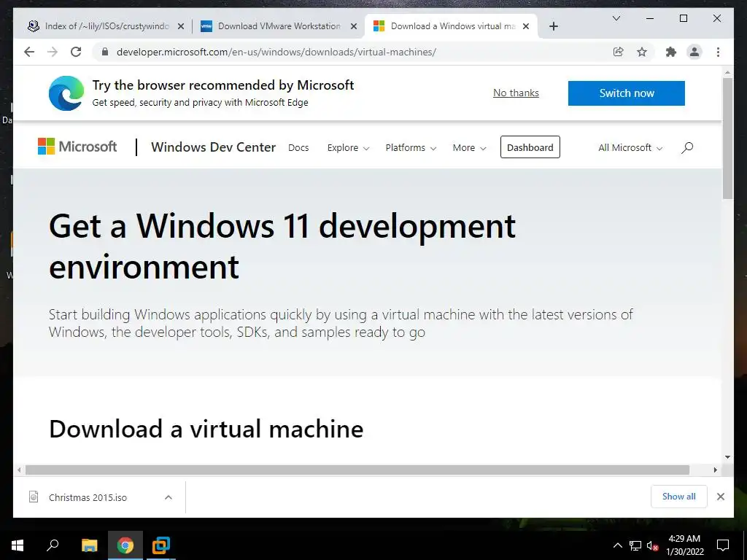
Task: Reload the current page
Action: point(76,52)
